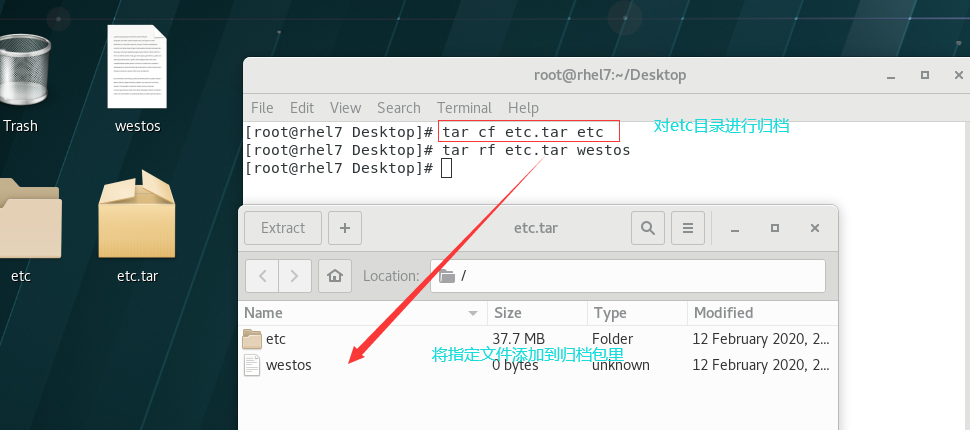Open the terminal Help menu
Image resolution: width=970 pixels, height=430 pixels.
(523, 108)
